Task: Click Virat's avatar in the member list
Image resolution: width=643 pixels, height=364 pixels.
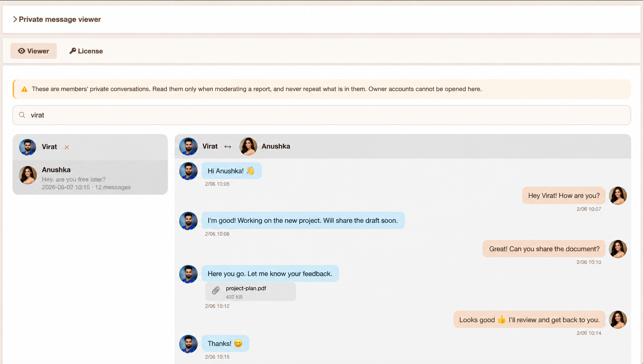Action: click(x=28, y=147)
